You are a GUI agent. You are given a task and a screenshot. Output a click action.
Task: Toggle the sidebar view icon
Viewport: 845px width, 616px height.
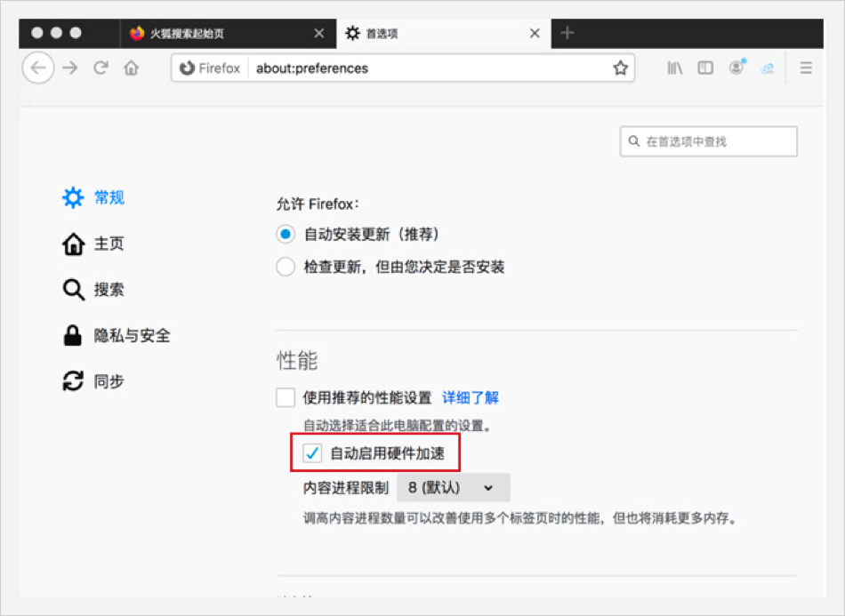coord(705,68)
